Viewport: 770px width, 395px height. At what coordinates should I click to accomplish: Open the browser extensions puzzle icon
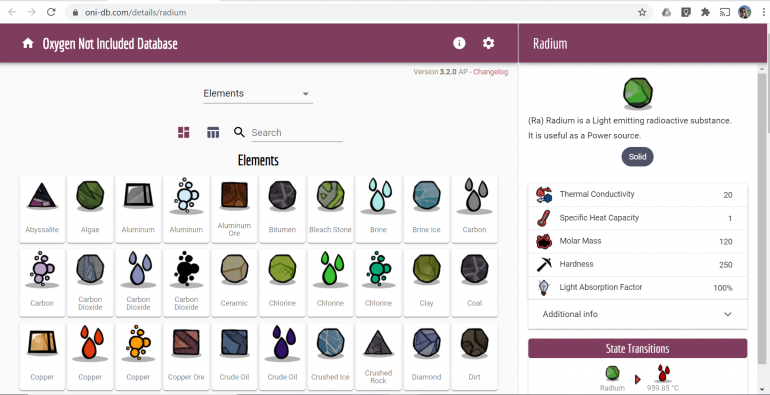(705, 12)
